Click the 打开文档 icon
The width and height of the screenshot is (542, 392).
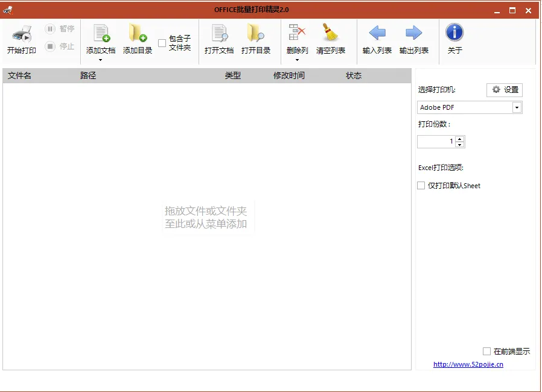(x=220, y=33)
